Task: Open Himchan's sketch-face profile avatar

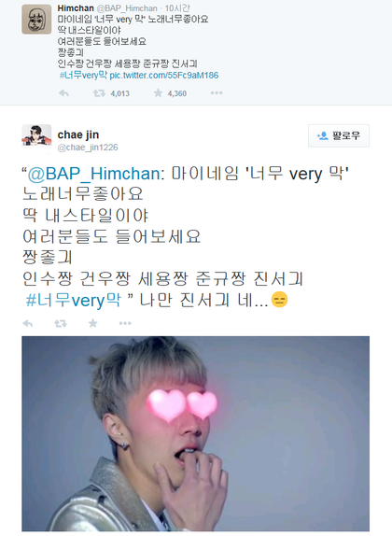Action: [36, 19]
